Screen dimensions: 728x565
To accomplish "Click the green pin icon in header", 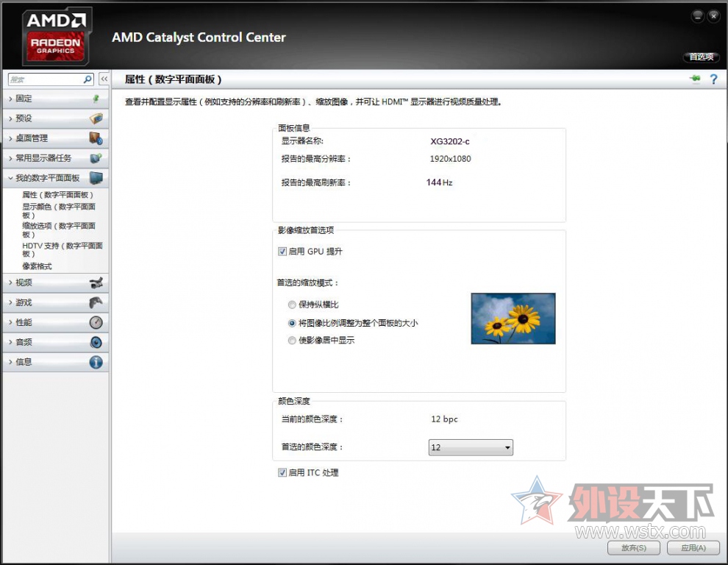I will click(x=695, y=79).
